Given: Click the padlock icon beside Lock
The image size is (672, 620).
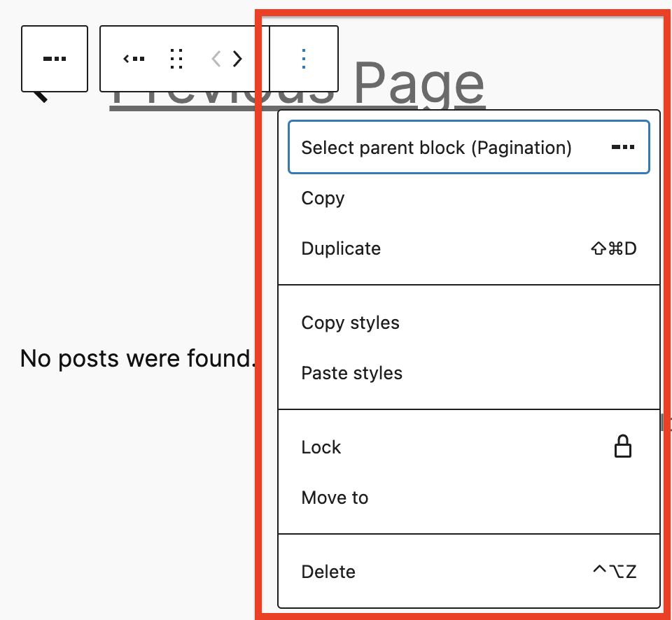Looking at the screenshot, I should click(624, 446).
